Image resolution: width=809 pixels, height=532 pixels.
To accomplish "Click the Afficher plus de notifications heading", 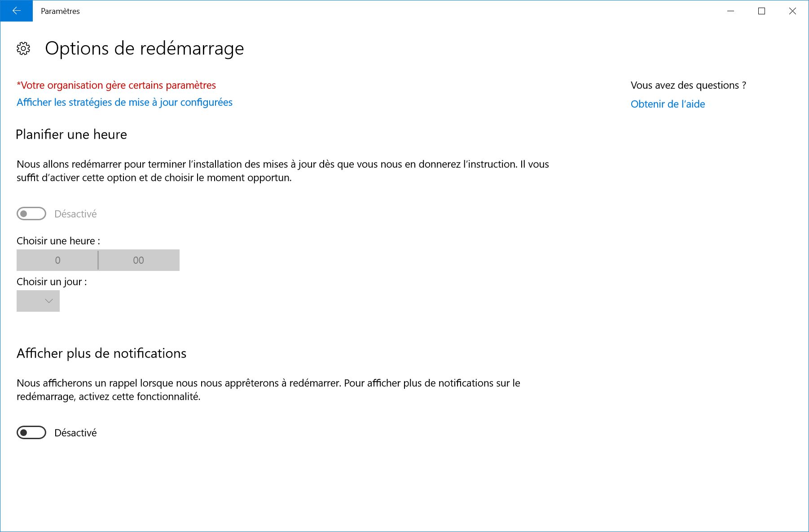I will click(x=101, y=353).
